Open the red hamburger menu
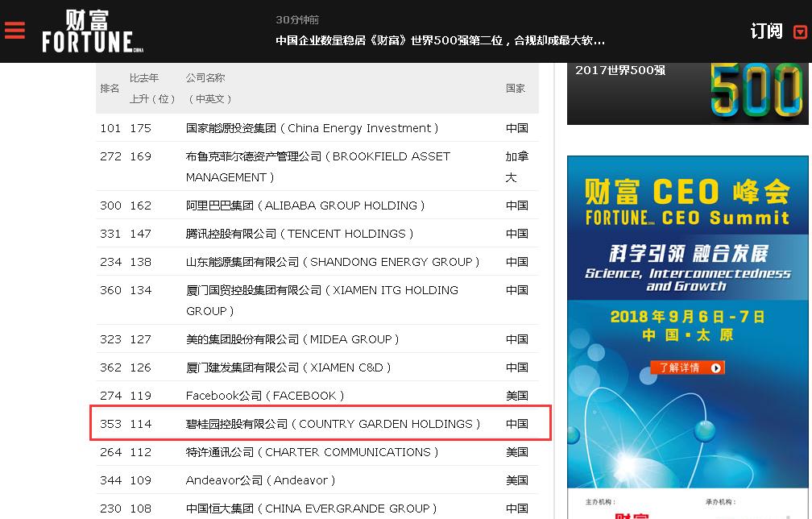This screenshot has height=519, width=812. [x=14, y=30]
